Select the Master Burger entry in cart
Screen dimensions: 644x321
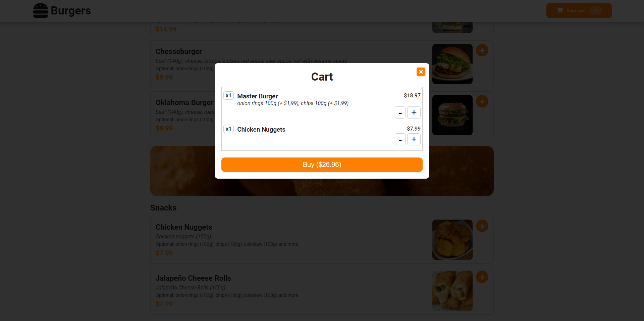pos(257,96)
